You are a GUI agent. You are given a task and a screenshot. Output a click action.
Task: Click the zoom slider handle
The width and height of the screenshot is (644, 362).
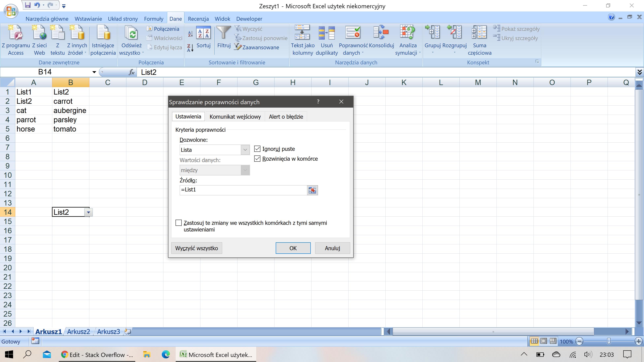click(x=609, y=341)
